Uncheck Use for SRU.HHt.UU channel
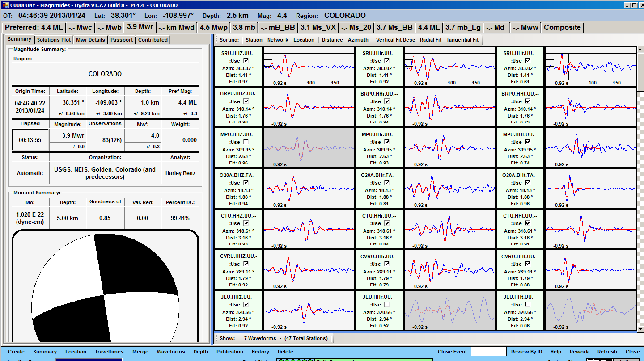Image resolution: width=644 pixels, height=361 pixels. (x=527, y=61)
